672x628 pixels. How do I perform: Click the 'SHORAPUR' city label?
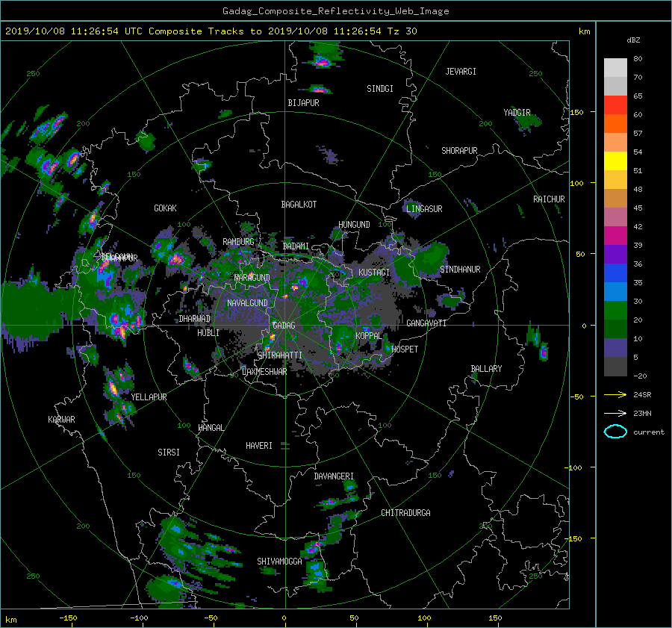pyautogui.click(x=459, y=151)
